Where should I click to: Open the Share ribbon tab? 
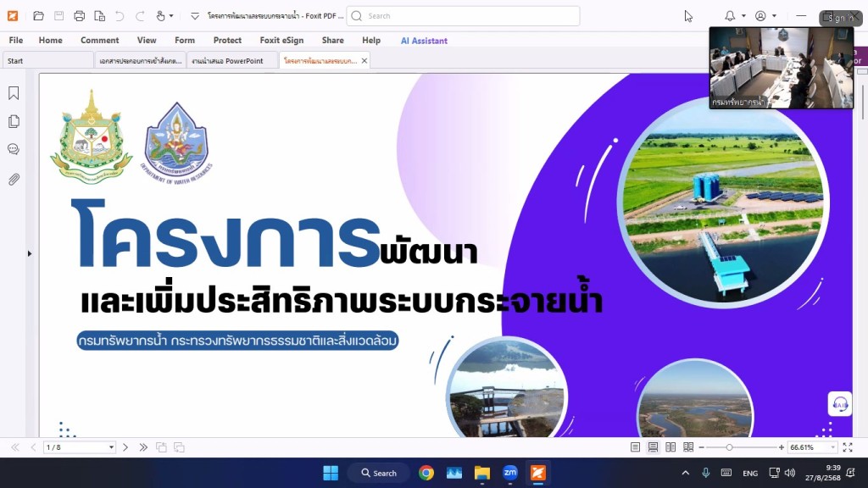(332, 41)
